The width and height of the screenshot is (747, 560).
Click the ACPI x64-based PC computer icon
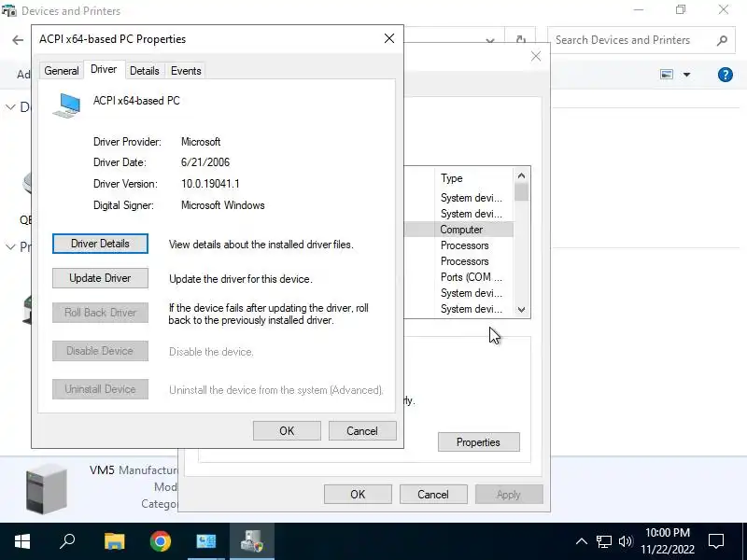[67, 105]
